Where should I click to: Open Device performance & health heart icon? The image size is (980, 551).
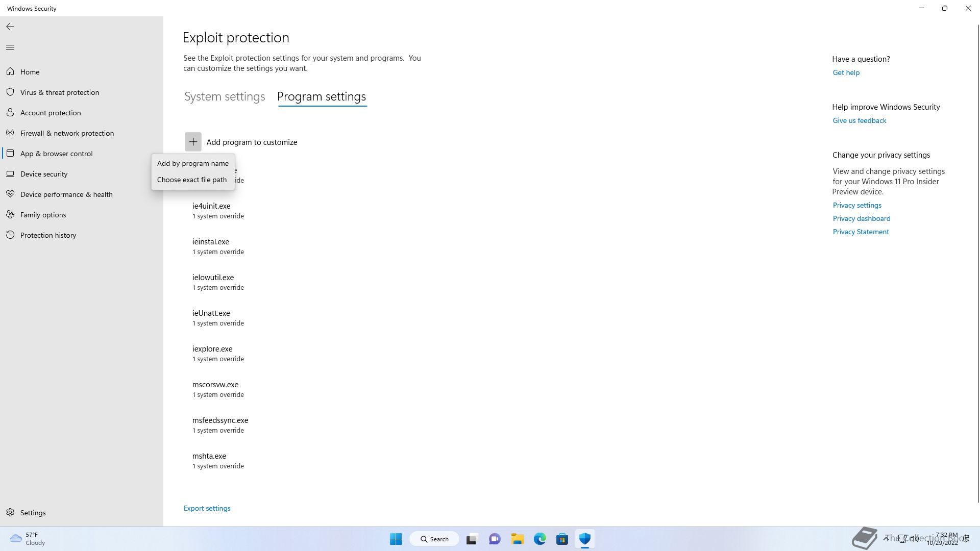pos(10,194)
